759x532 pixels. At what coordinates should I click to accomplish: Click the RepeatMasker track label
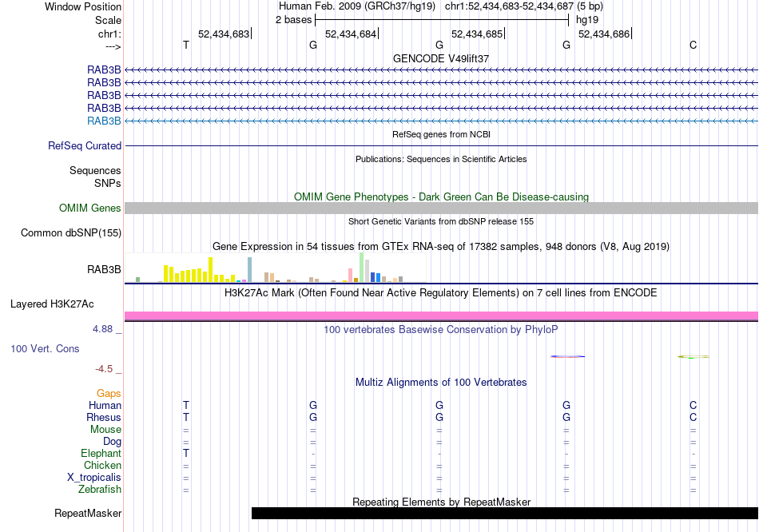[x=88, y=513]
